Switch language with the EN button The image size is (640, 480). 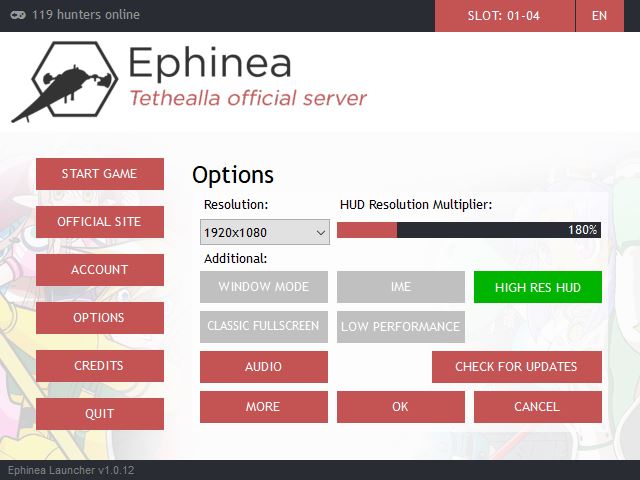coord(599,16)
